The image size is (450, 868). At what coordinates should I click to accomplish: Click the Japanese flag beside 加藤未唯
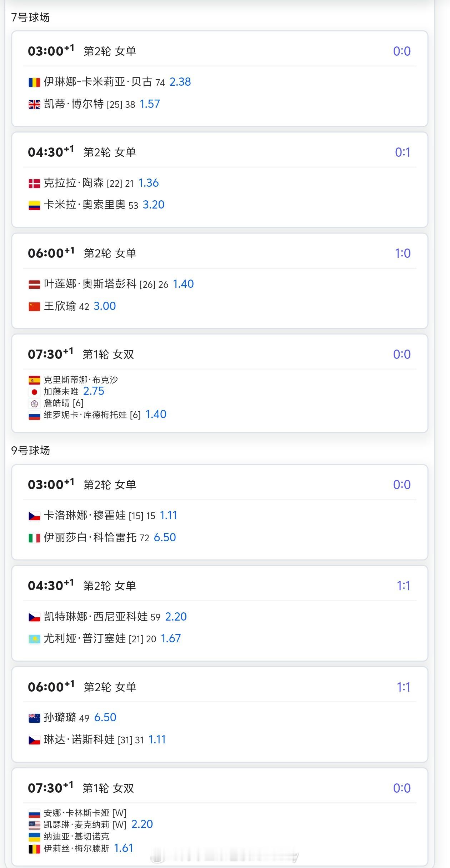(x=34, y=392)
